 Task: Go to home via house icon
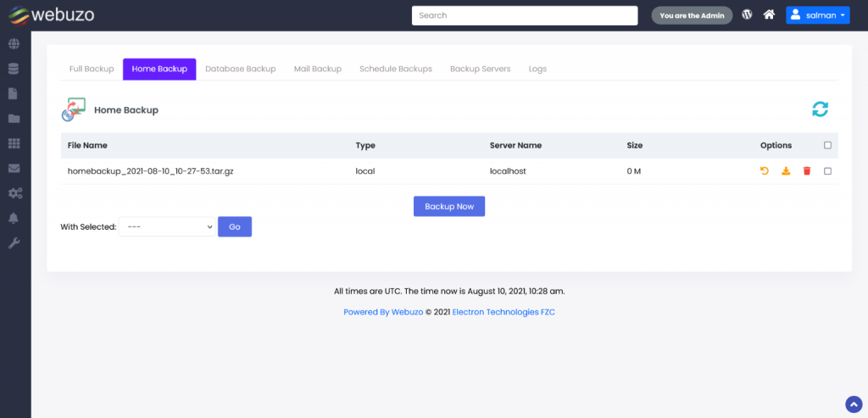(x=769, y=14)
